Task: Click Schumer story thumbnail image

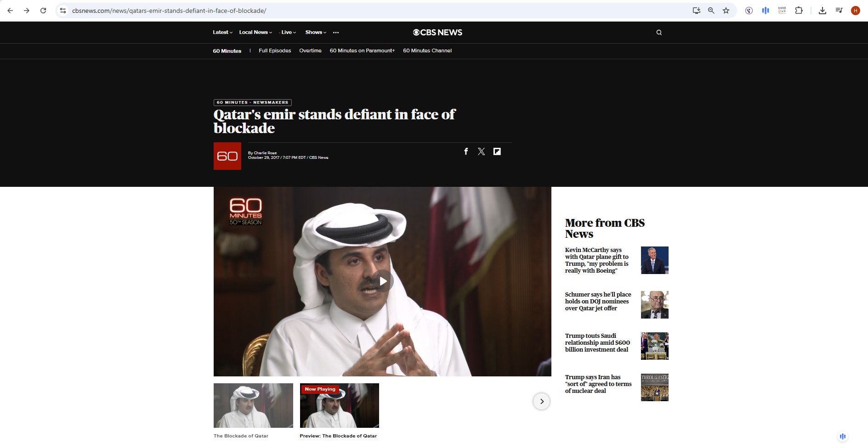Action: (655, 305)
